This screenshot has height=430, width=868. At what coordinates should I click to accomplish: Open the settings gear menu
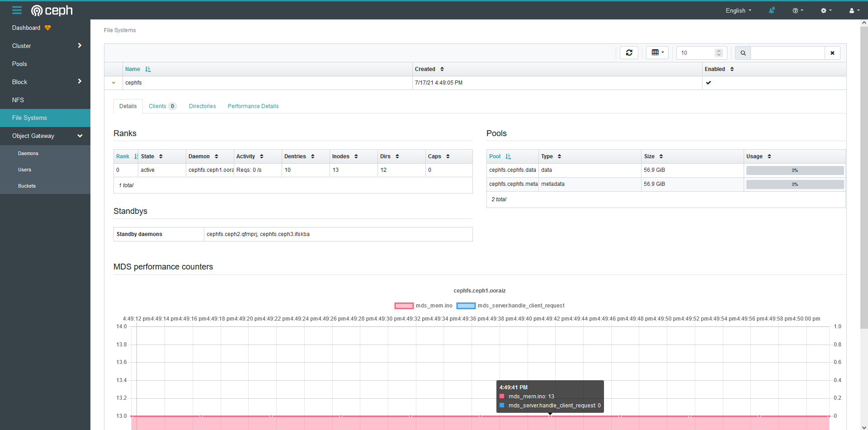[x=826, y=10]
